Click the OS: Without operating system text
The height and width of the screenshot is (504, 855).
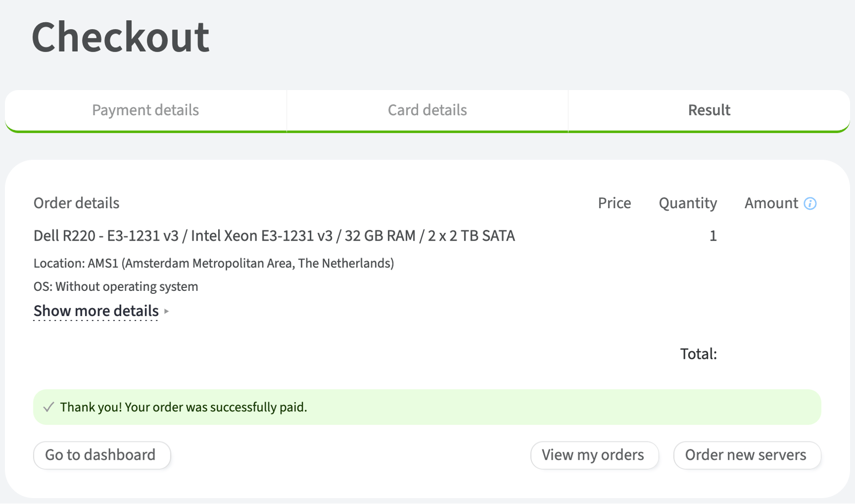pyautogui.click(x=116, y=286)
